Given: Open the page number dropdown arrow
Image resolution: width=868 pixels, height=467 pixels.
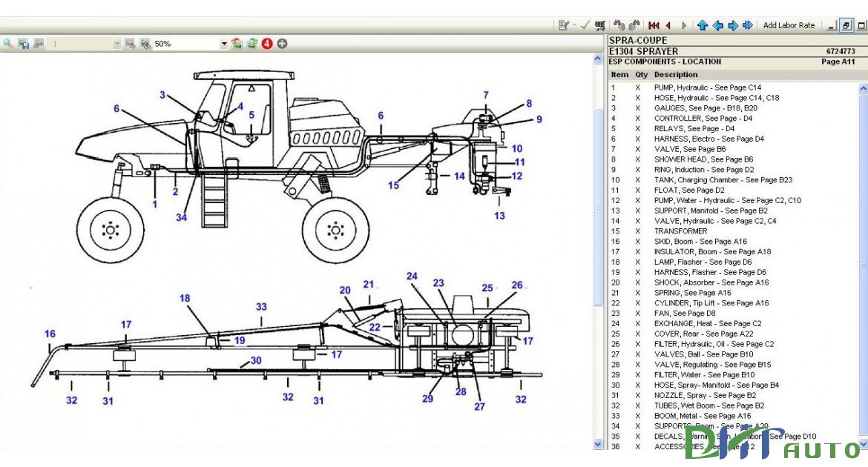Looking at the screenshot, I should coord(116,43).
